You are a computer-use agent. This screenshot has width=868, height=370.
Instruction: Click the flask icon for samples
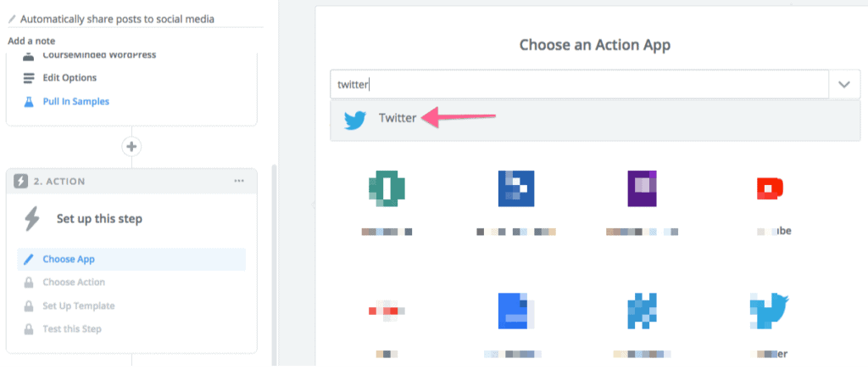29,101
